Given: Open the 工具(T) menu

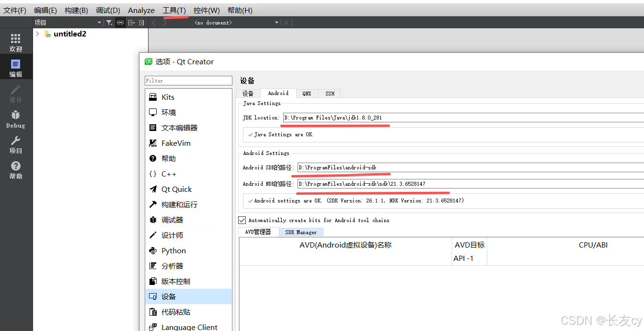Looking at the screenshot, I should pyautogui.click(x=174, y=10).
